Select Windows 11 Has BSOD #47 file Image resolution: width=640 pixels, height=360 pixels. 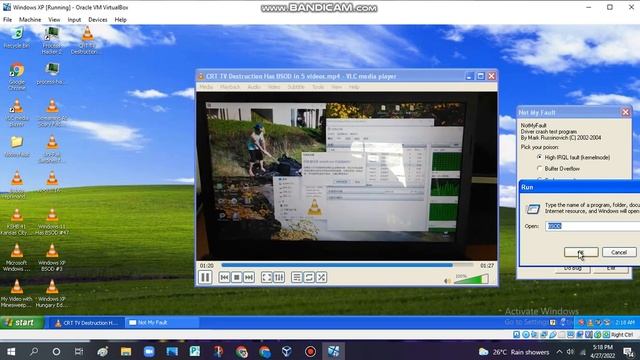tap(52, 222)
